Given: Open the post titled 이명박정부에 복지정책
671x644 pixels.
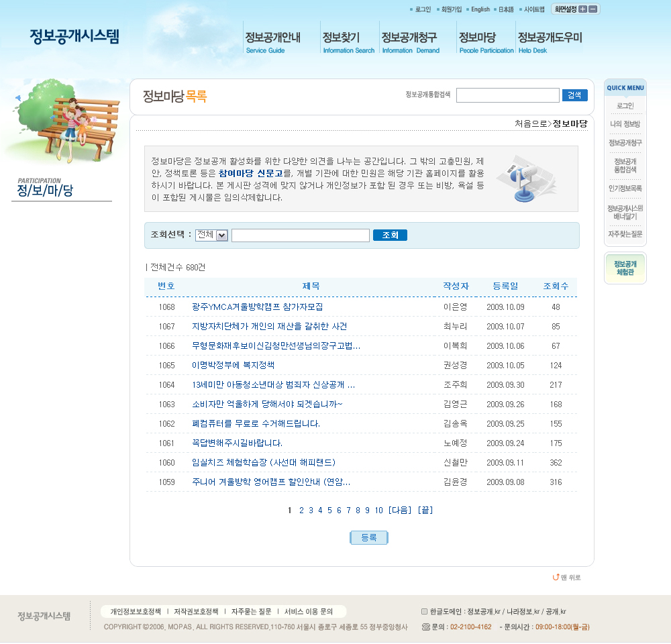Looking at the screenshot, I should point(233,365).
